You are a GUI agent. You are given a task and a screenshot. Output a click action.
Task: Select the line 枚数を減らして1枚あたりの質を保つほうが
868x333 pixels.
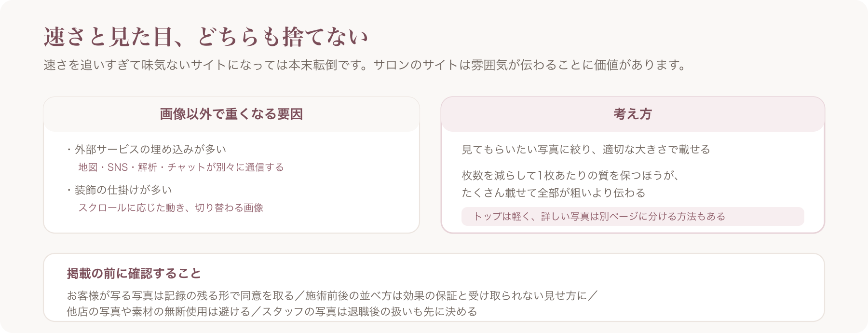(x=571, y=176)
